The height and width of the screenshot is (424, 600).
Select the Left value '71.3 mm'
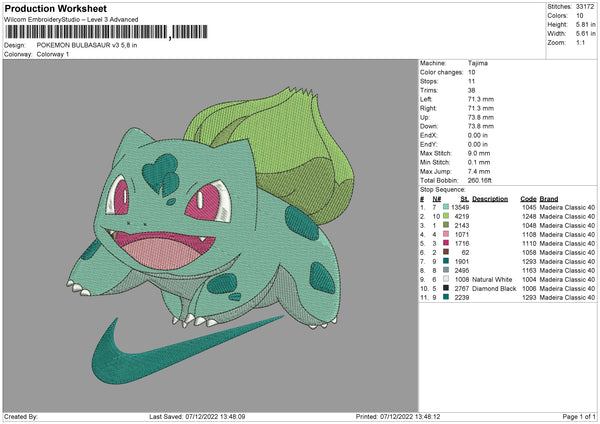(481, 99)
